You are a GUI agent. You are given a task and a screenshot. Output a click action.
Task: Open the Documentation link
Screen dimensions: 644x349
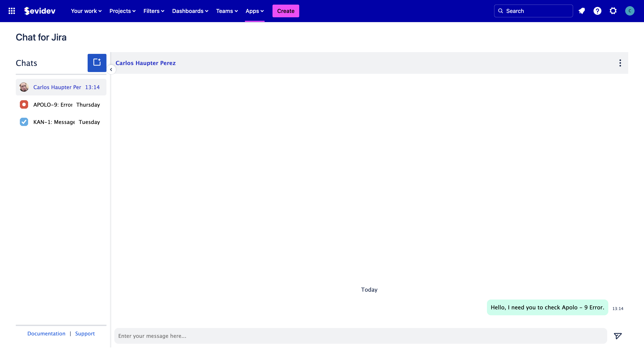[x=46, y=334]
